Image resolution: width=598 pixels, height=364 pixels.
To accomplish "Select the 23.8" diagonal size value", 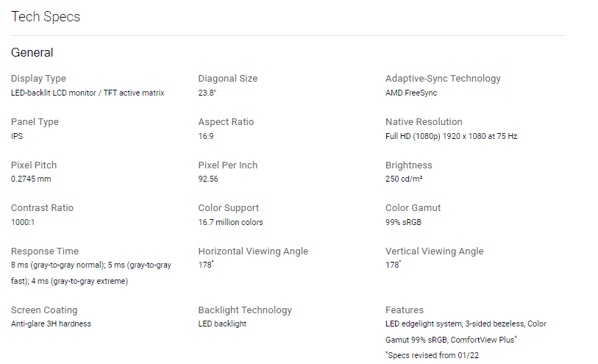I will (207, 93).
